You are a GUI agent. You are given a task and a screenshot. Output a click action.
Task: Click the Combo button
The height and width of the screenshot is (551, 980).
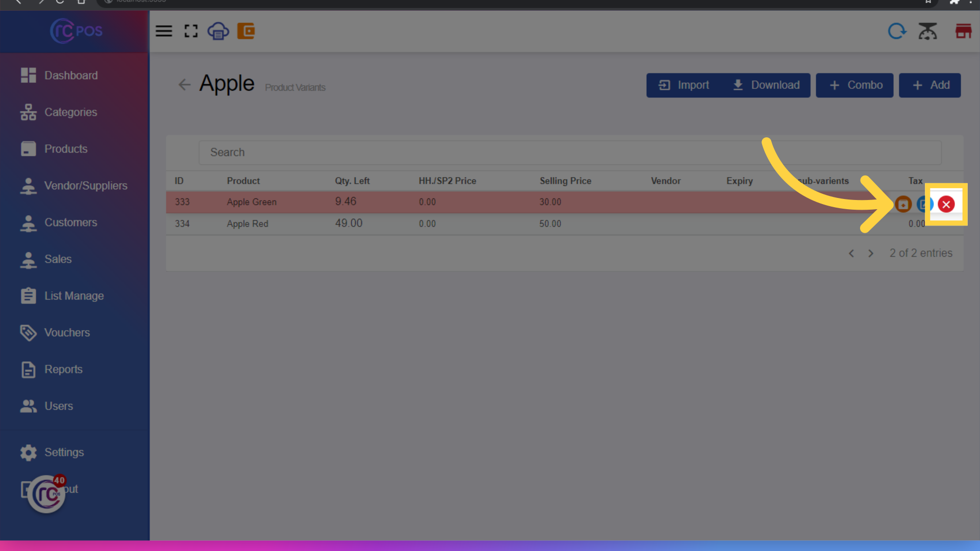[854, 85]
